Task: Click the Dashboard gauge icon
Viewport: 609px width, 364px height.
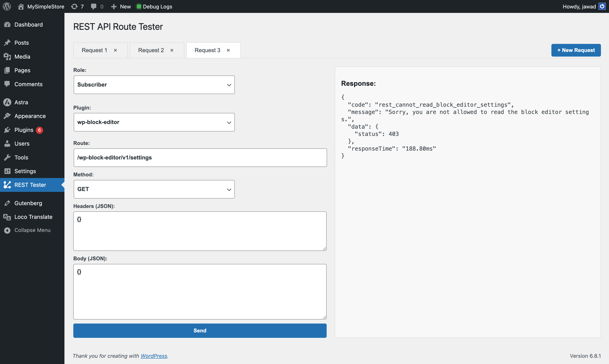Action: point(7,25)
